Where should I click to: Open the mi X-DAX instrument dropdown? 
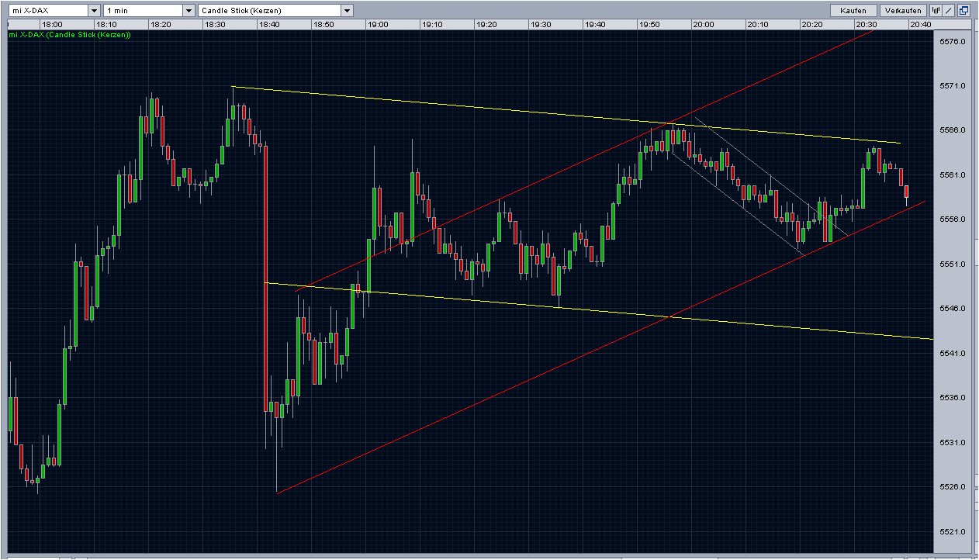94,10
